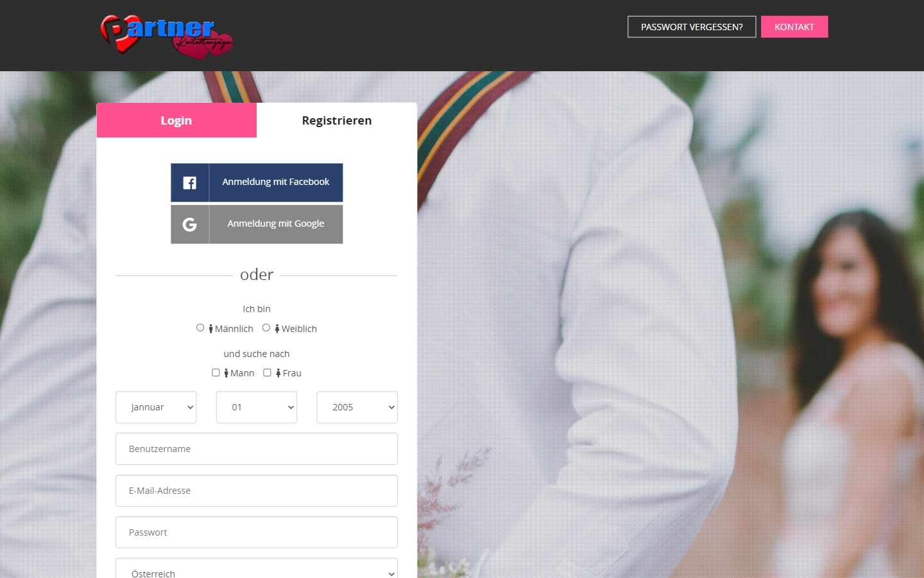924x578 pixels.
Task: Click the Google icon on the Google login button
Action: [189, 224]
